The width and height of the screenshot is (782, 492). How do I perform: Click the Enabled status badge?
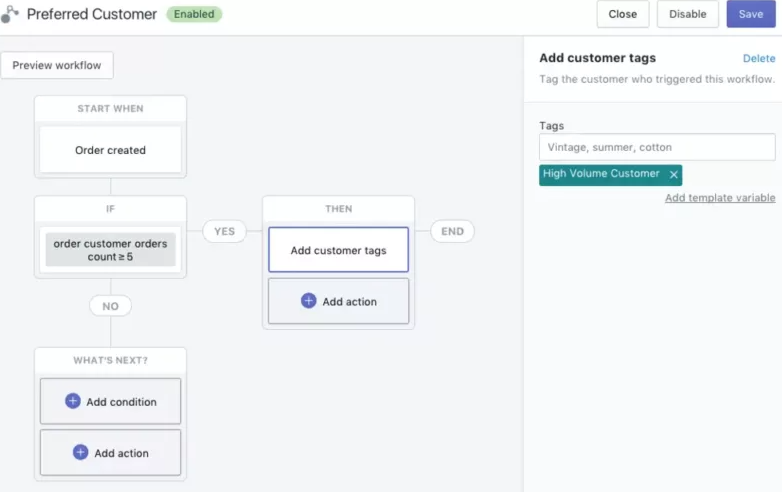pos(194,15)
